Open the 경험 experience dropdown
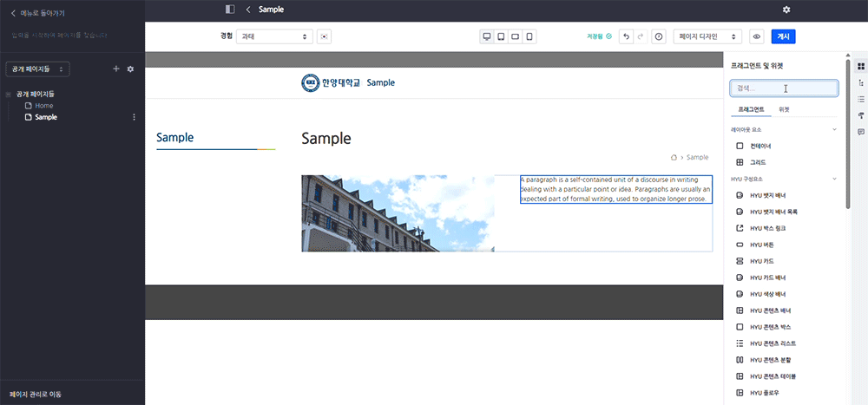868x405 pixels. 274,36
